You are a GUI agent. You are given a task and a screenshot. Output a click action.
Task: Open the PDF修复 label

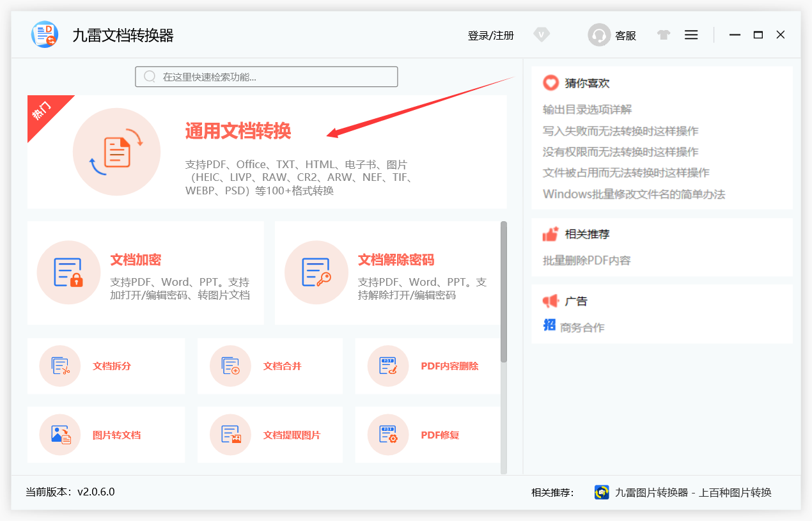click(440, 435)
